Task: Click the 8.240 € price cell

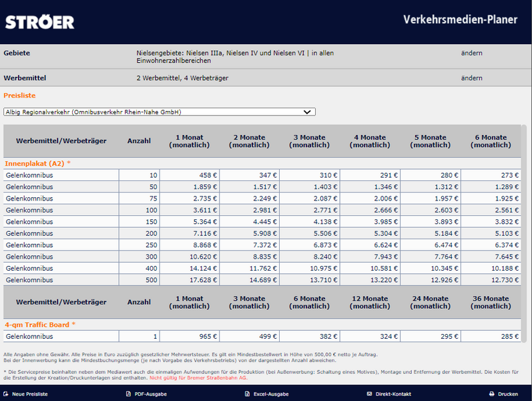Action: coord(310,257)
